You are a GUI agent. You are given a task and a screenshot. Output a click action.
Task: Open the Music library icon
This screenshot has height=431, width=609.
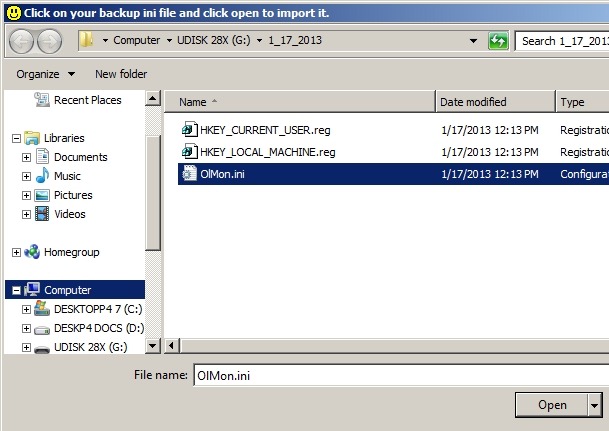tap(43, 176)
